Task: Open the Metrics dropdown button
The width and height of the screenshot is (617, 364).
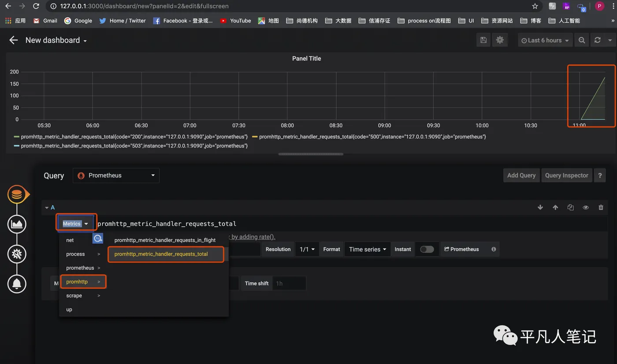Action: (x=76, y=224)
